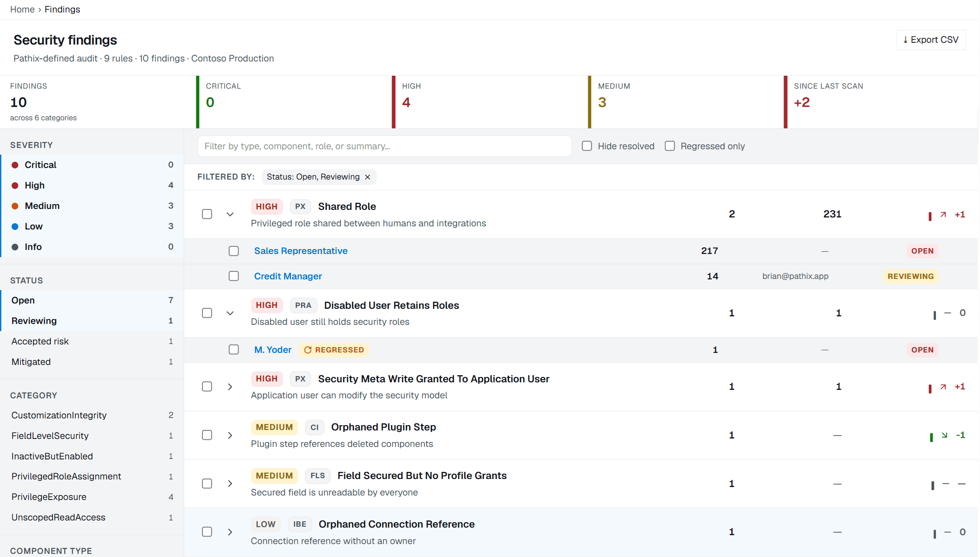Viewport: 980px width, 557px height.
Task: Click the OPEN status badge for M. Yoder
Action: click(922, 350)
